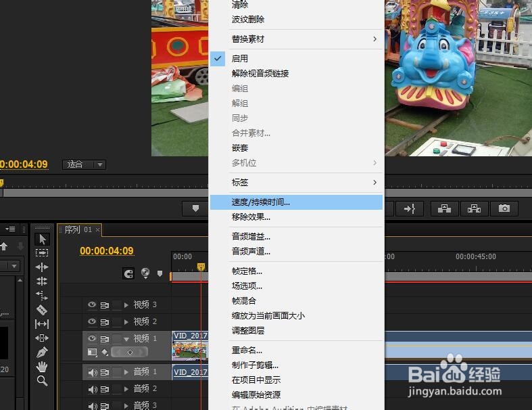Expand the 音频 1 track
This screenshot has width=532, height=410.
(x=126, y=372)
